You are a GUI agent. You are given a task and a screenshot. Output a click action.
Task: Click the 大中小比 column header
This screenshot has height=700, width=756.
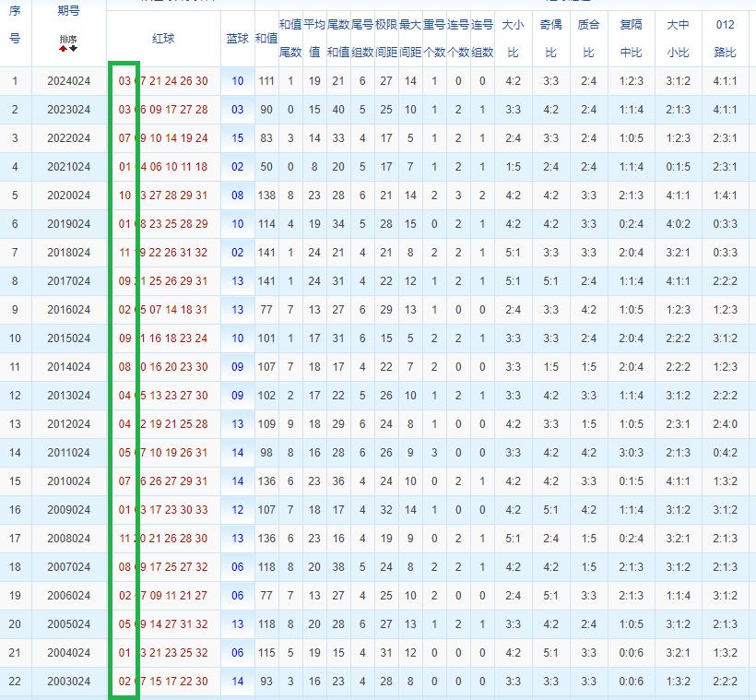678,38
